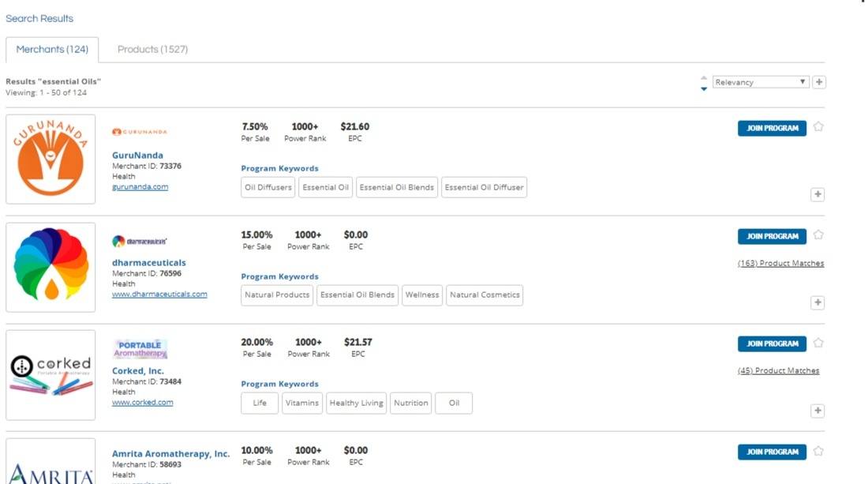The image size is (868, 484).
Task: Visit gurunanda.com link
Action: (x=140, y=186)
